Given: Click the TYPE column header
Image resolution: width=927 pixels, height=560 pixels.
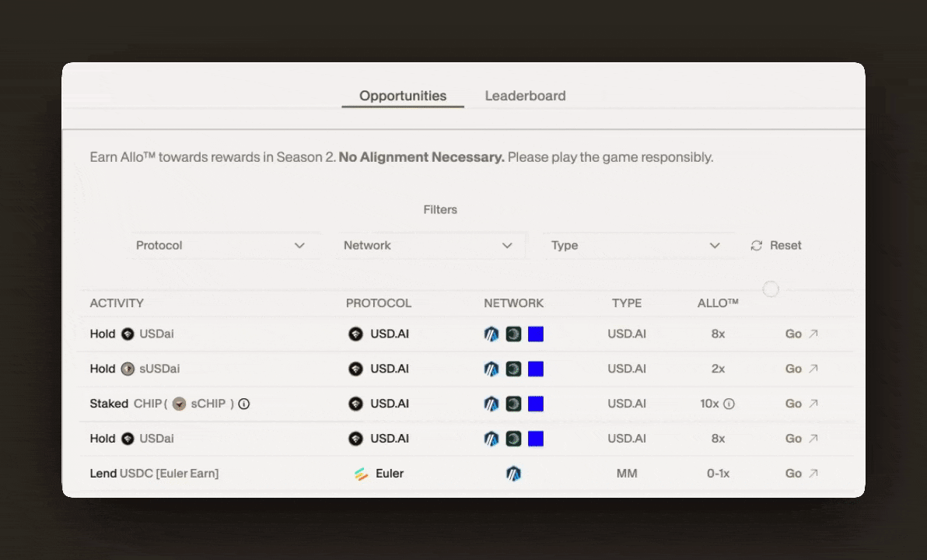Looking at the screenshot, I should point(627,303).
